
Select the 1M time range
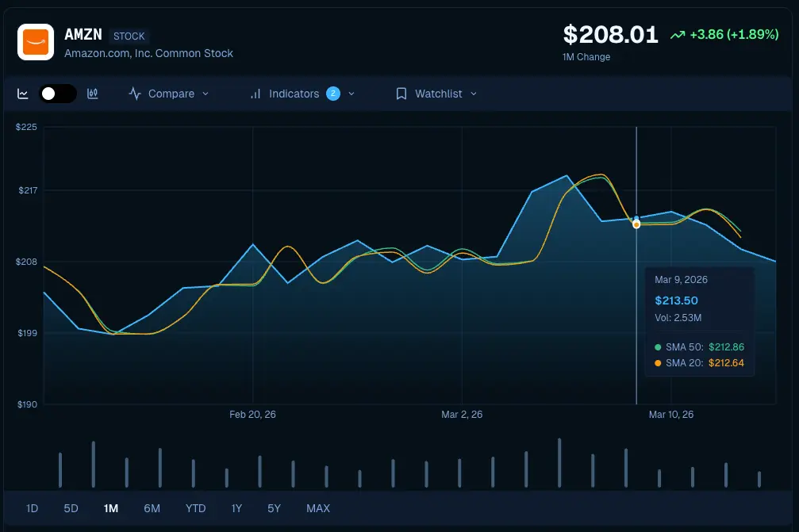(x=110, y=508)
